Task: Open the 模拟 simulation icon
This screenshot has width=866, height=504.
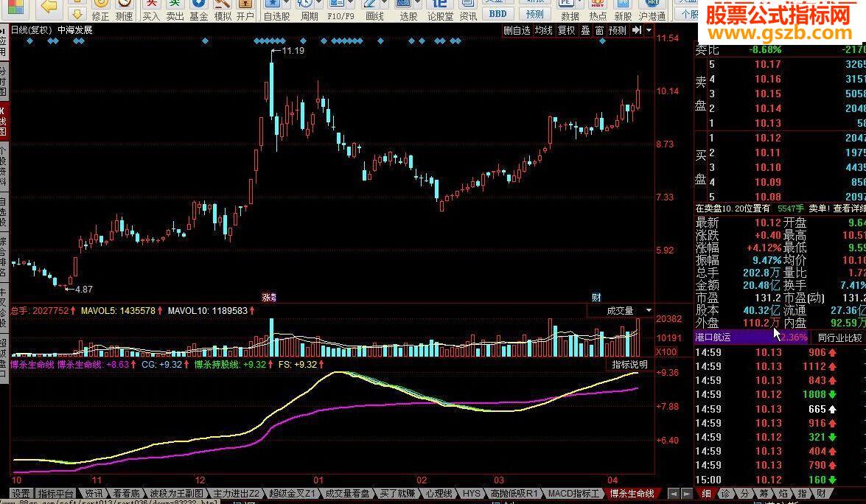Action: (x=223, y=10)
